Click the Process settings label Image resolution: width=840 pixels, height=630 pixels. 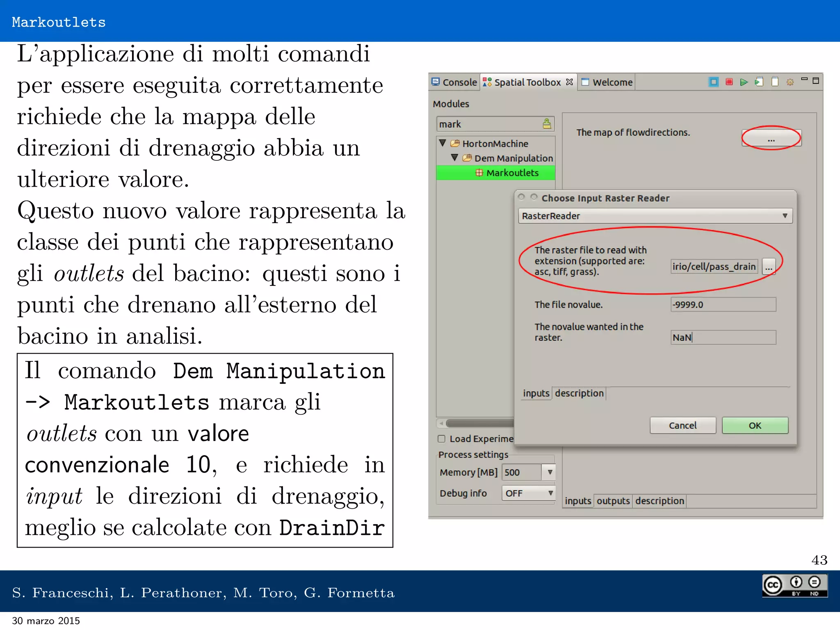[x=473, y=454]
